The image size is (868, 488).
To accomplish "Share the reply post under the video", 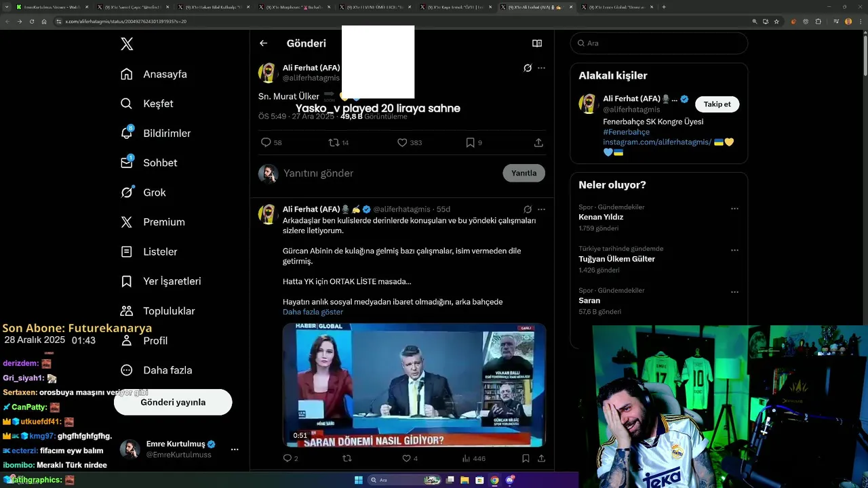I will (x=541, y=458).
